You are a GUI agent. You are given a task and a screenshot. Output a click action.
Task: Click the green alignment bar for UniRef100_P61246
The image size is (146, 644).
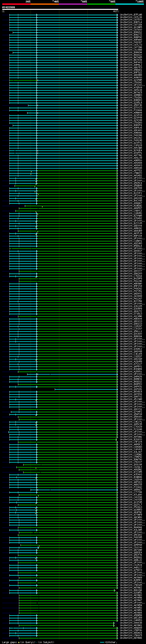[x=68, y=281]
